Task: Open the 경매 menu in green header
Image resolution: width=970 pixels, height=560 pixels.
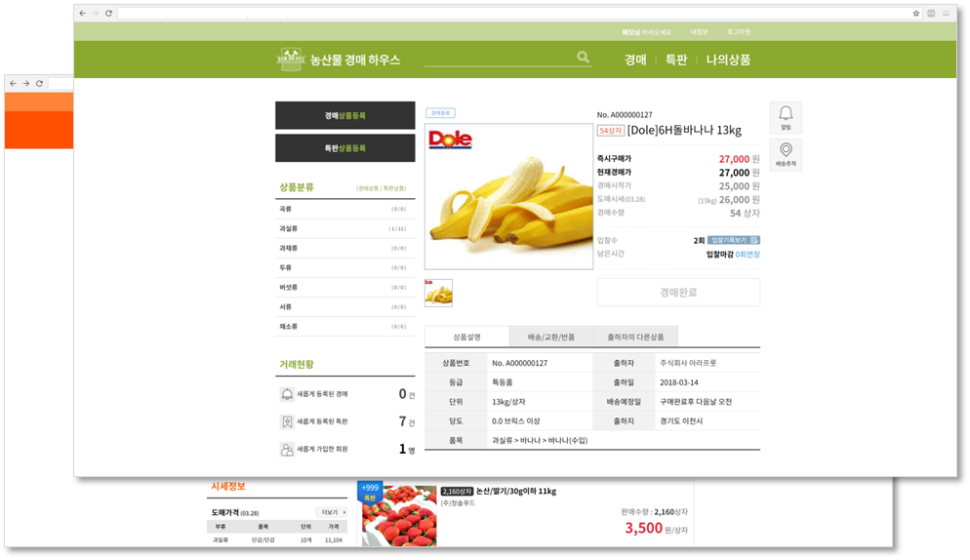Action: 635,60
